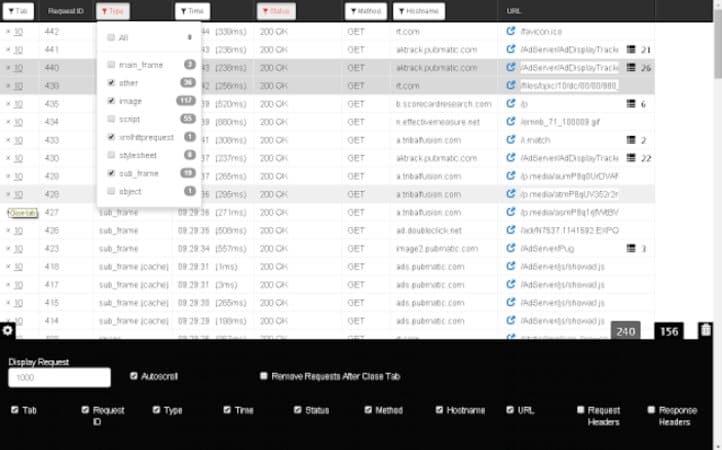Image resolution: width=722 pixels, height=450 pixels.
Task: Enable the Response Headers column
Action: click(651, 409)
